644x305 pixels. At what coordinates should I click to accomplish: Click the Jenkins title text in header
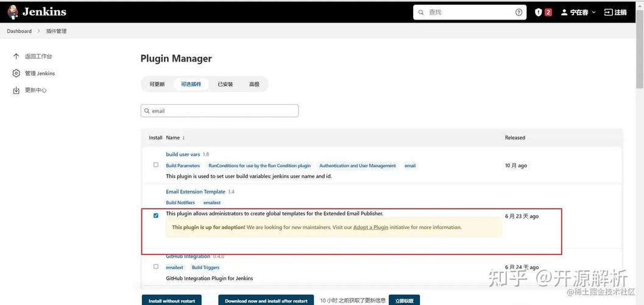(x=44, y=12)
